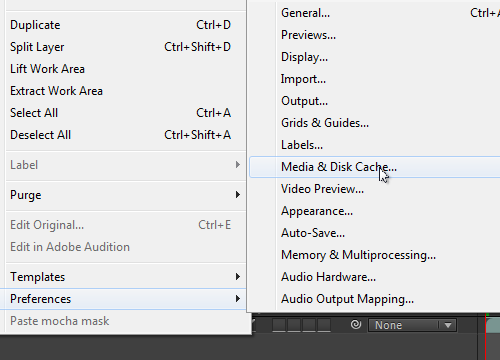Click the disabled Edit Original item
This screenshot has width=500, height=360.
(x=123, y=225)
